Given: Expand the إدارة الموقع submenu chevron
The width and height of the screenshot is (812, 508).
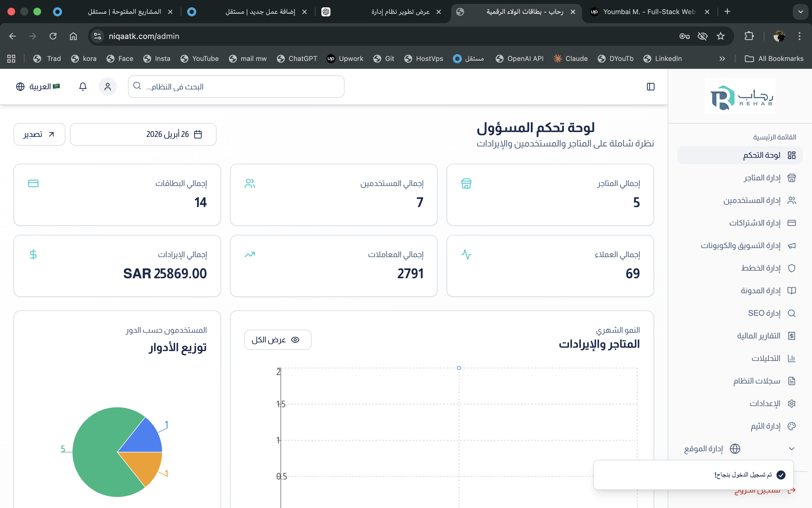Looking at the screenshot, I should pyautogui.click(x=791, y=449).
